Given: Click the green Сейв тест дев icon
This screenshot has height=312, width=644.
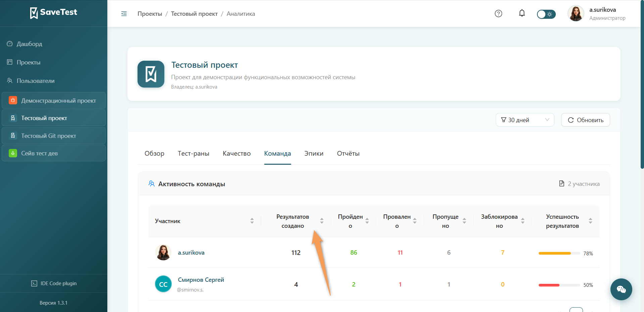Looking at the screenshot, I should 13,153.
